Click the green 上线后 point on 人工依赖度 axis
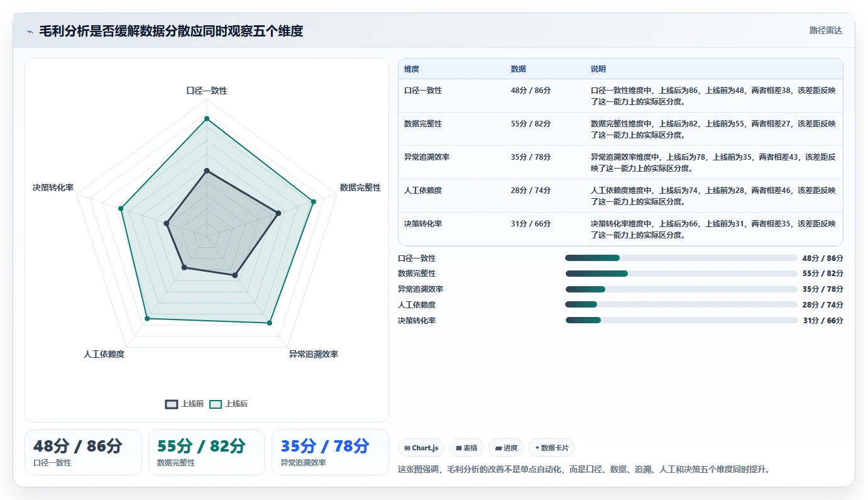 tap(147, 319)
